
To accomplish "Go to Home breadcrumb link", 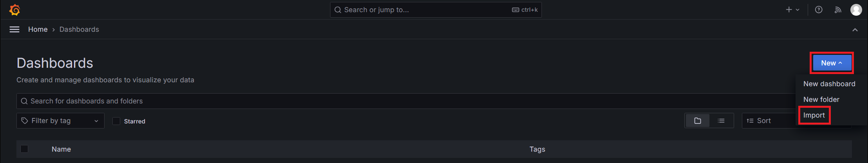I will [38, 29].
